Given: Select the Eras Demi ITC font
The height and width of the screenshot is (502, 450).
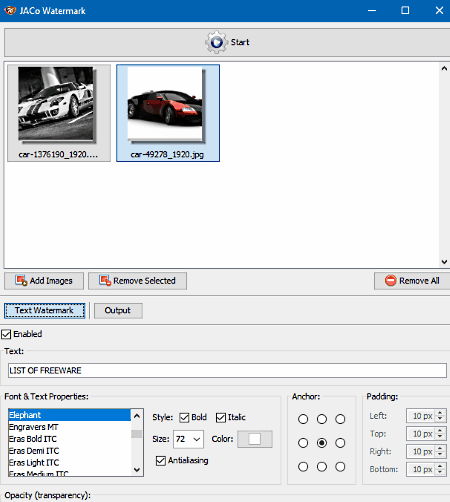Looking at the screenshot, I should pos(69,451).
